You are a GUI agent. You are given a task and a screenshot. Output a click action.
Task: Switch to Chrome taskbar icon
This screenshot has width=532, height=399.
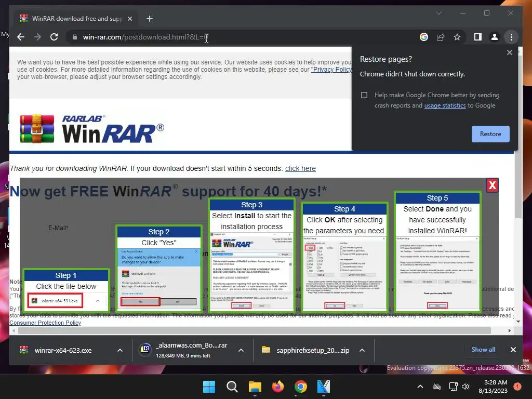(x=300, y=387)
